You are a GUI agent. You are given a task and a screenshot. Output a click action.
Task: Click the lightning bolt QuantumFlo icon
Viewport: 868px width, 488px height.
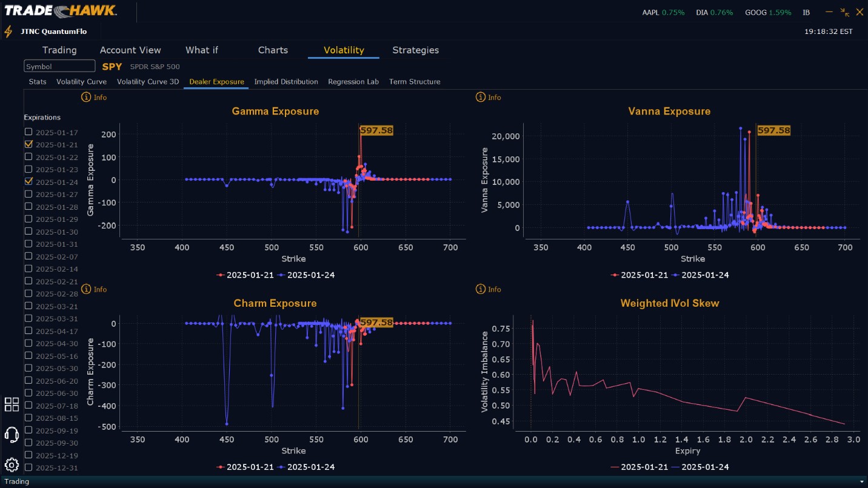tap(8, 32)
